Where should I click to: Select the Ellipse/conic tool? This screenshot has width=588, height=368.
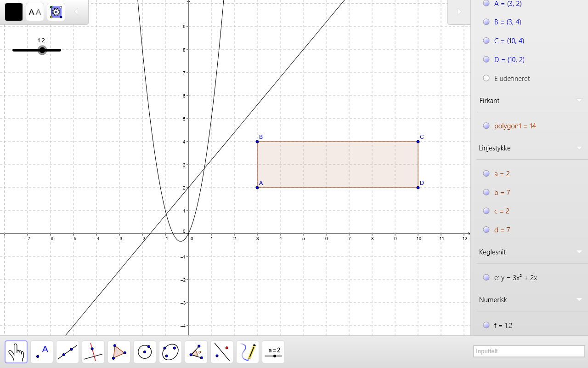point(170,352)
